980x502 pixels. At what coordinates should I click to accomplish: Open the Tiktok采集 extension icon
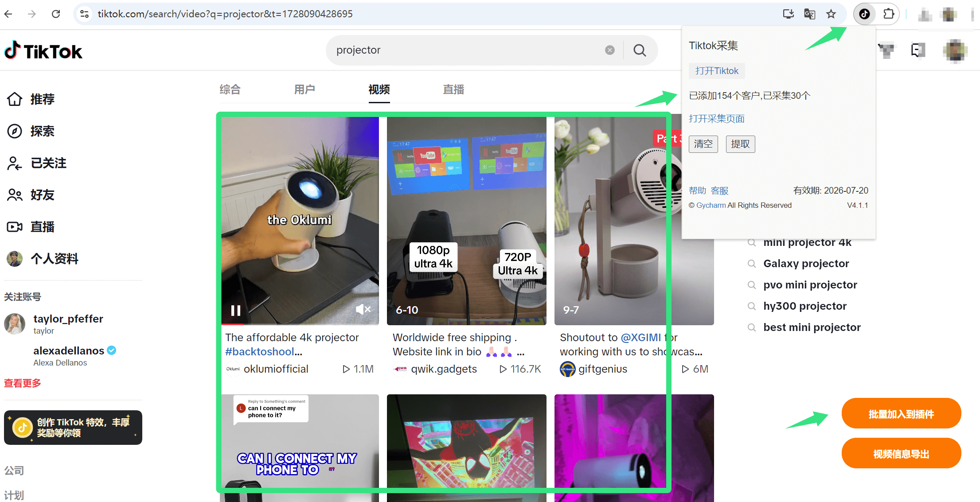[864, 14]
